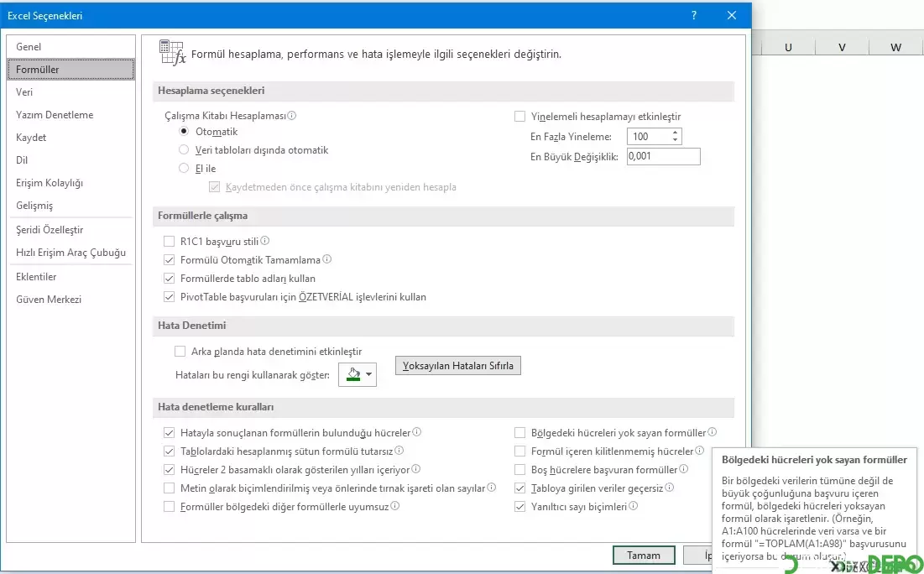Click info icon next to Çalışma Kitabı Hesaplaması
This screenshot has width=924, height=574.
[x=292, y=116]
